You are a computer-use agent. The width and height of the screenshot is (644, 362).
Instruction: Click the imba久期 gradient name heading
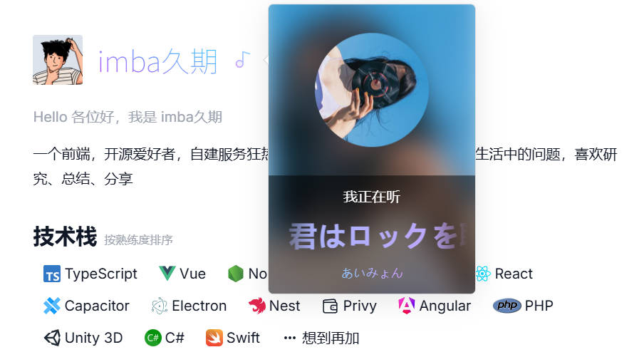[x=157, y=61]
